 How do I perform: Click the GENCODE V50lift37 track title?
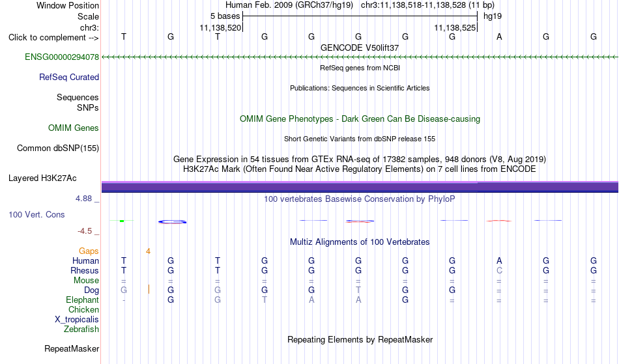tap(359, 48)
